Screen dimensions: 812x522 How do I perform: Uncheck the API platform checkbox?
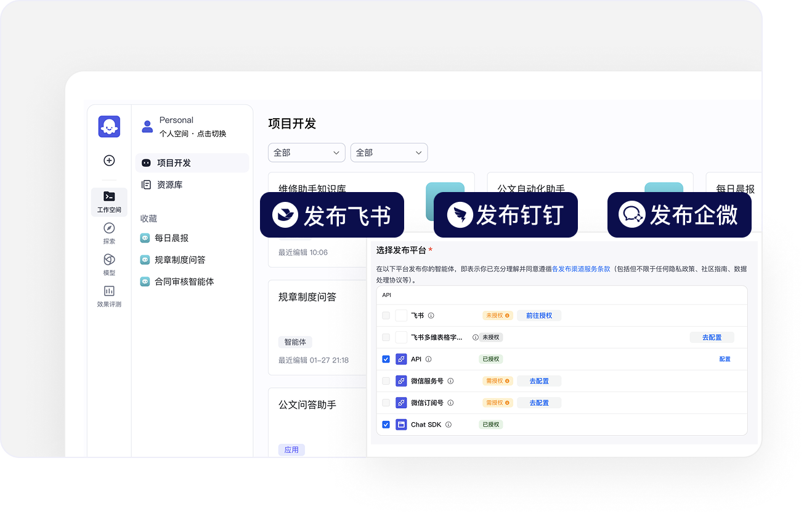(386, 359)
